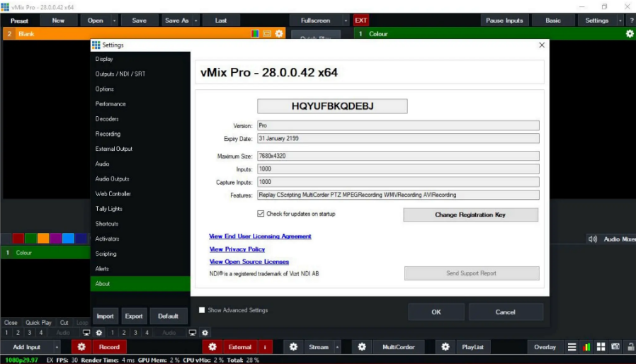
Task: Click the speaker icon beside Audio Mixer
Action: [593, 239]
